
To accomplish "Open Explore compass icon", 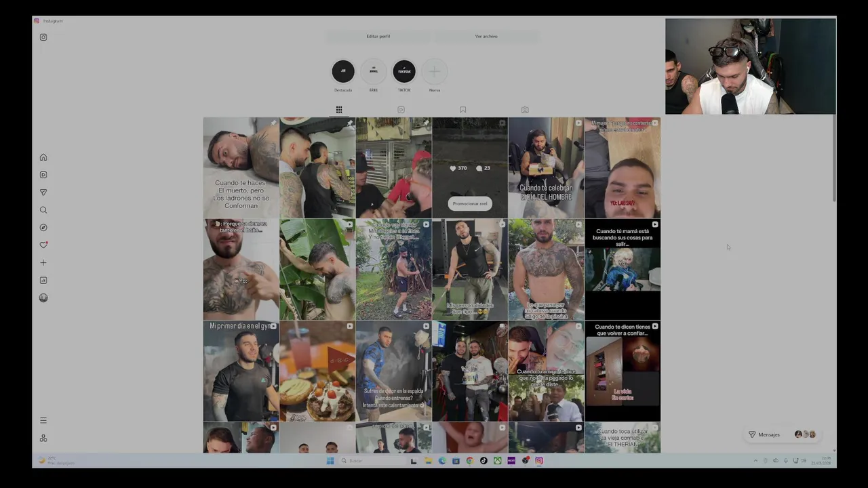I will click(x=43, y=228).
